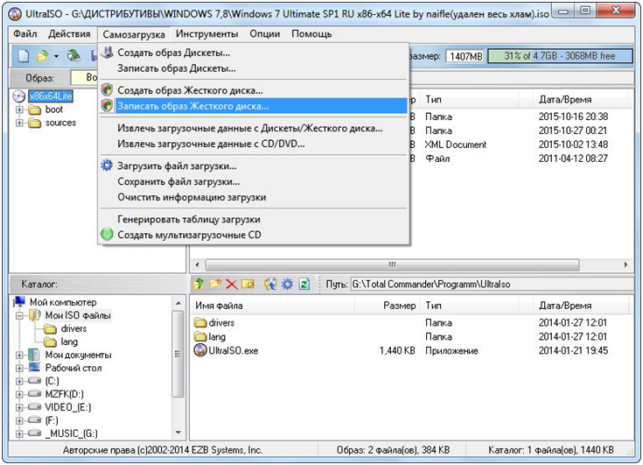643x465 pixels.
Task: Expand the sources folder in image tree
Action: pos(19,123)
